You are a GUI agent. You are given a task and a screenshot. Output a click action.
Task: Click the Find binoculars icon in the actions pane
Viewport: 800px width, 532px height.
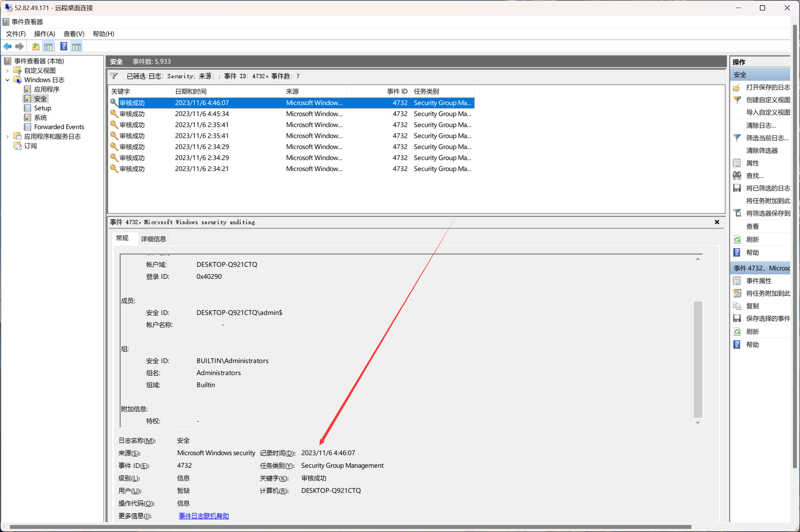pos(737,175)
